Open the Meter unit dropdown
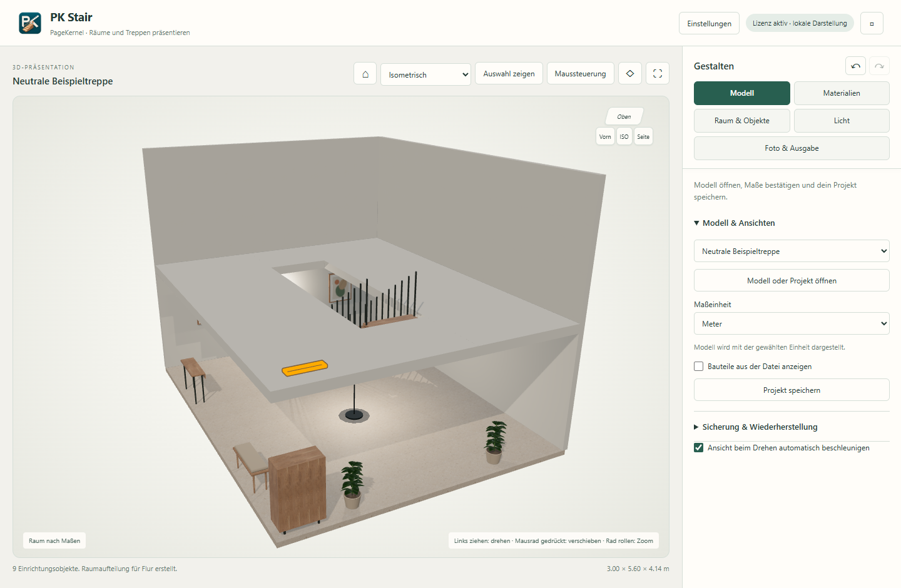Viewport: 901px width, 588px height. pyautogui.click(x=792, y=323)
